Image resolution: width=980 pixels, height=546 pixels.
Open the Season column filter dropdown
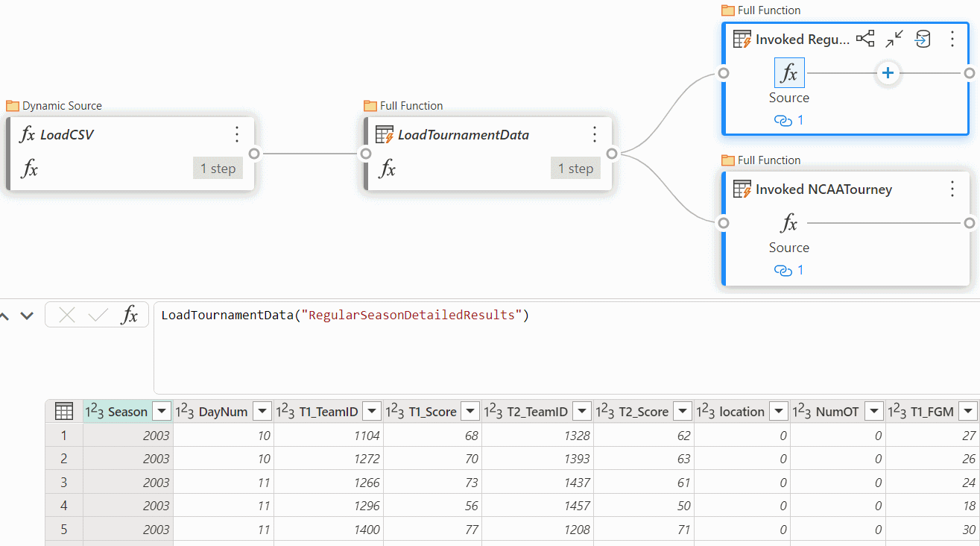pos(162,411)
